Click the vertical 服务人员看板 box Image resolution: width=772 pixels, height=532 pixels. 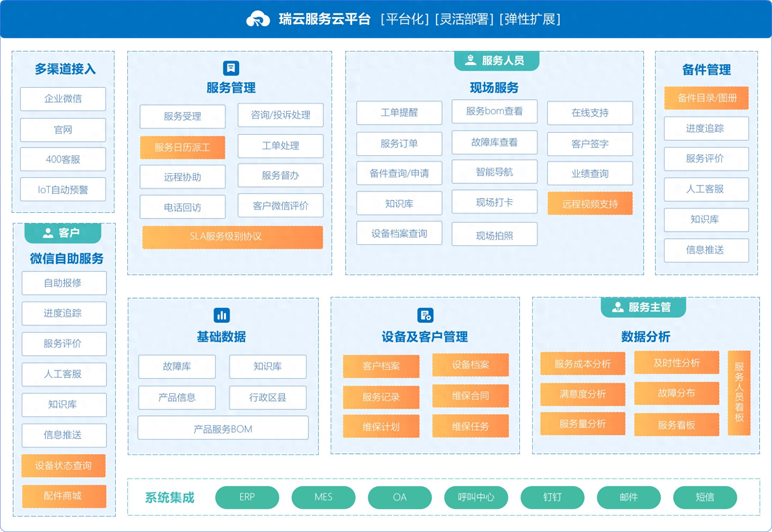(x=739, y=393)
